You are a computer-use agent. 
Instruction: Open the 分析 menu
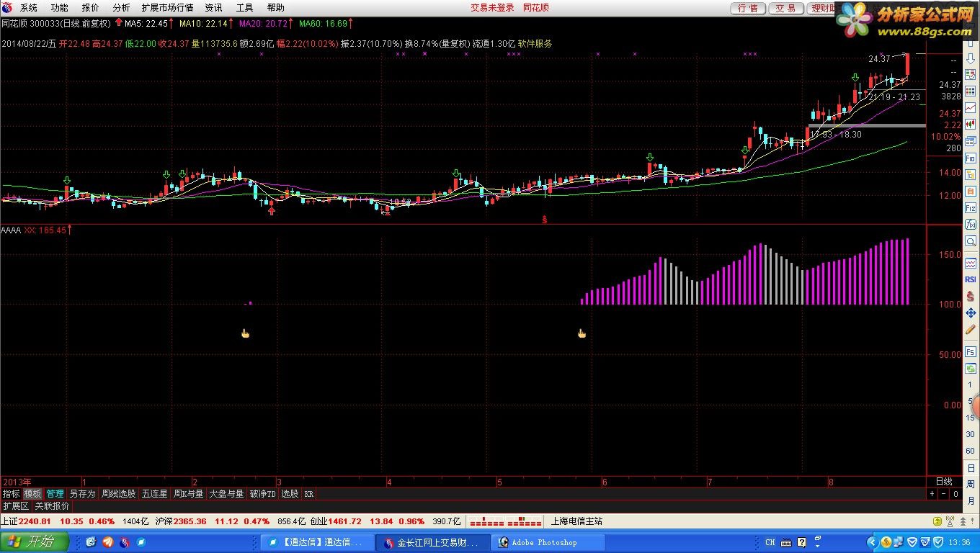(x=121, y=8)
